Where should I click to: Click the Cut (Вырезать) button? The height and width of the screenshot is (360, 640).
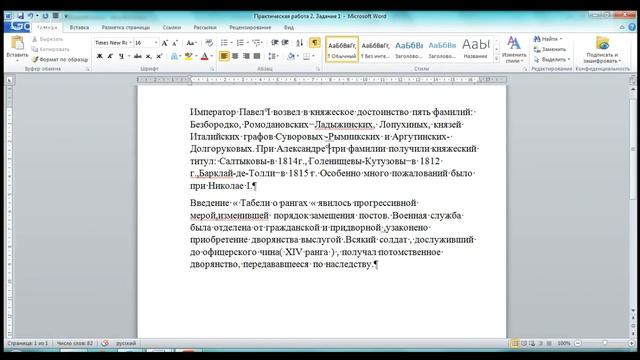click(47, 39)
